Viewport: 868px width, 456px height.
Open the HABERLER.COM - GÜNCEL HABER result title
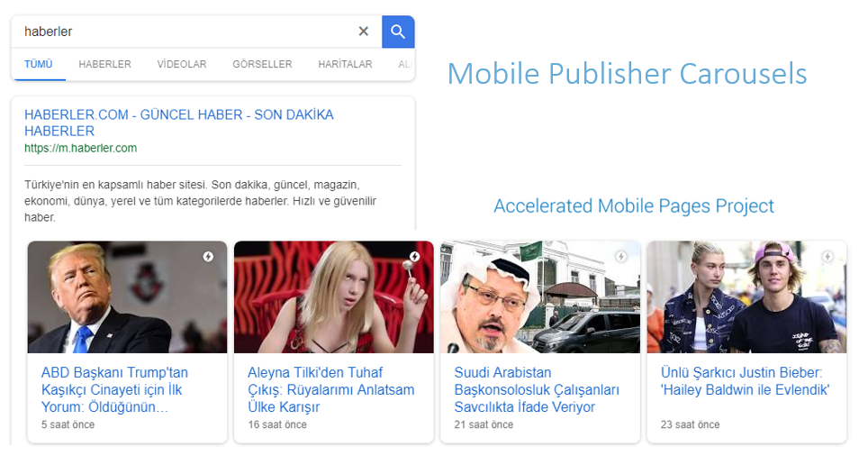[179, 123]
